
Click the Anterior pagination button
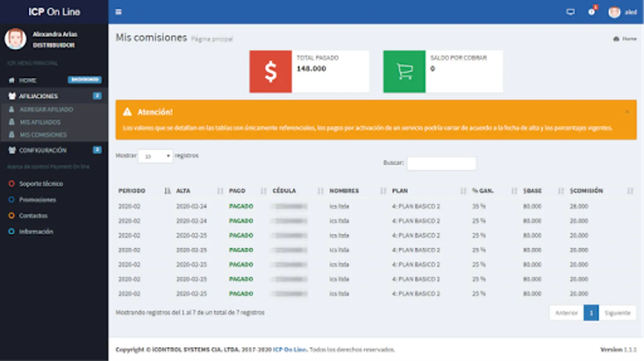567,313
